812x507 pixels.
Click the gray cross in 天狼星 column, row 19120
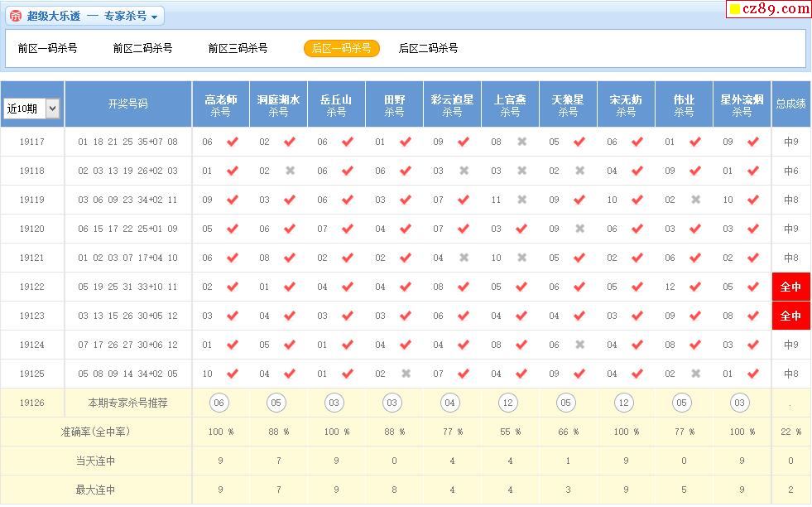tap(580, 229)
